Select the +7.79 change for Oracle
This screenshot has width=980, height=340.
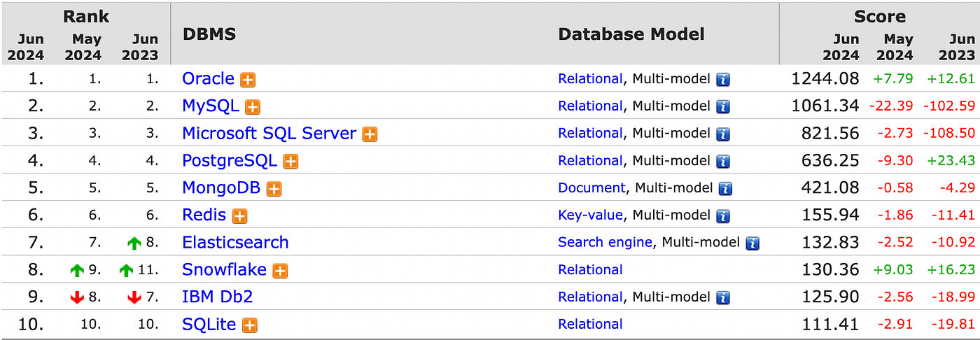[892, 79]
